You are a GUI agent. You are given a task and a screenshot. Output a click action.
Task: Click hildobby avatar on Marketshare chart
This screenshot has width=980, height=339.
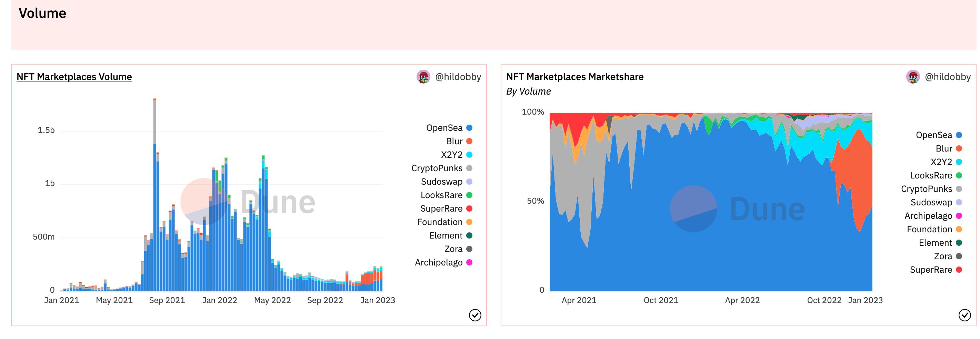[913, 77]
